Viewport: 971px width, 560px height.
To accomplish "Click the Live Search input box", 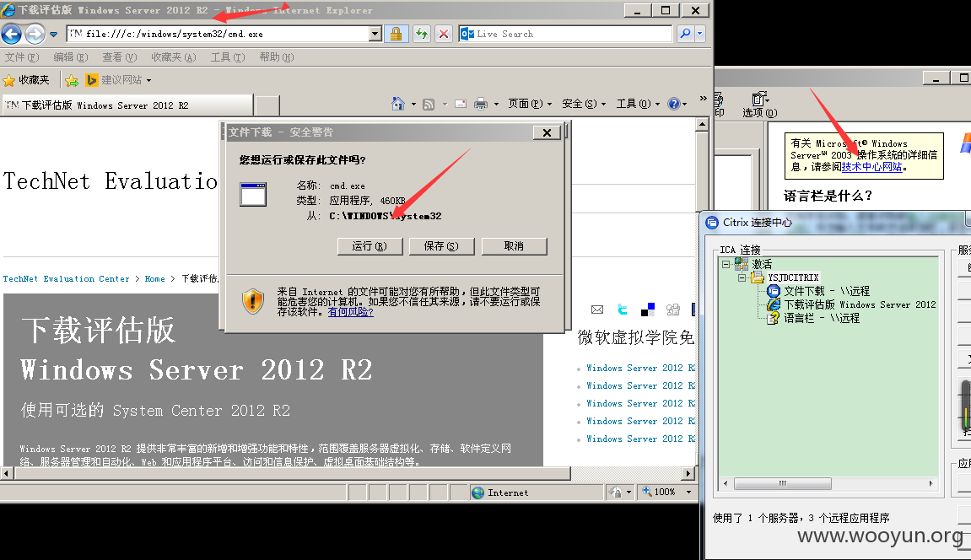I will [565, 34].
